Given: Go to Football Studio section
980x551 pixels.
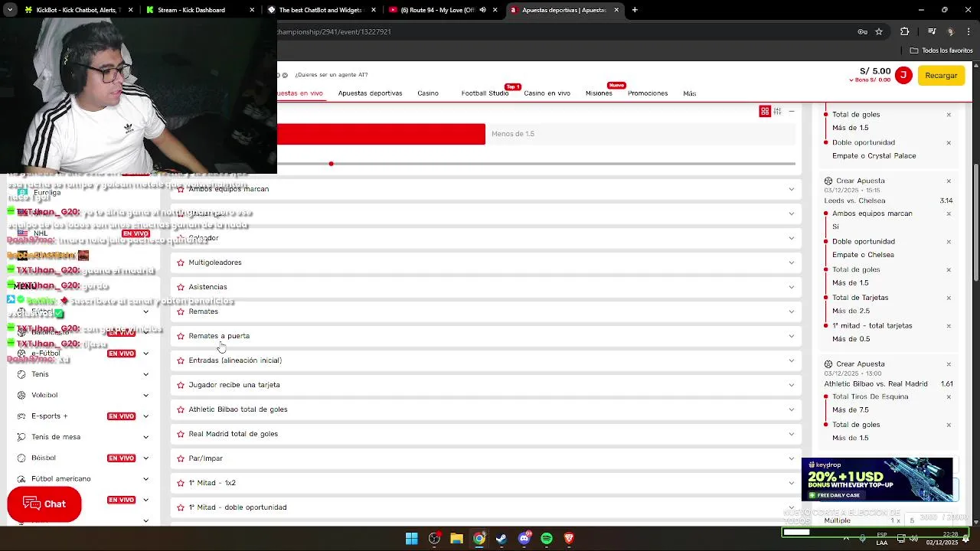Looking at the screenshot, I should coord(485,93).
